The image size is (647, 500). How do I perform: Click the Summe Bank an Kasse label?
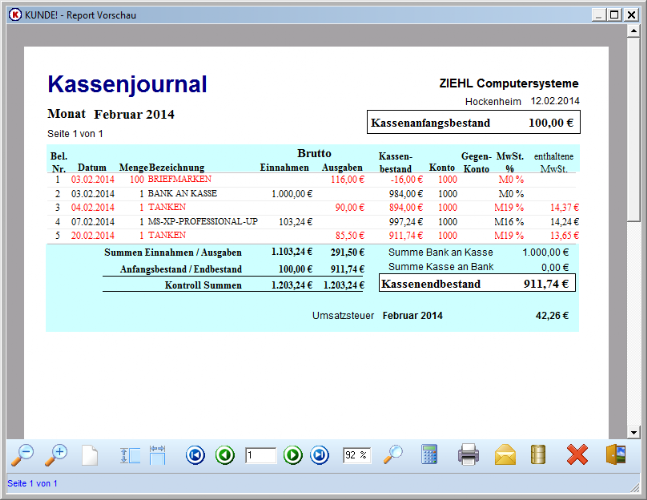pos(441,252)
